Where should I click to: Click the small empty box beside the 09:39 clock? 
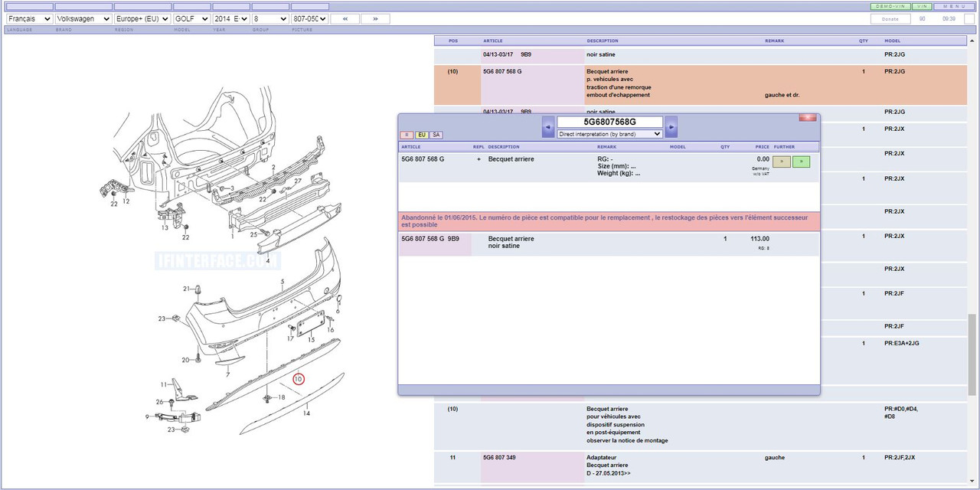(969, 18)
